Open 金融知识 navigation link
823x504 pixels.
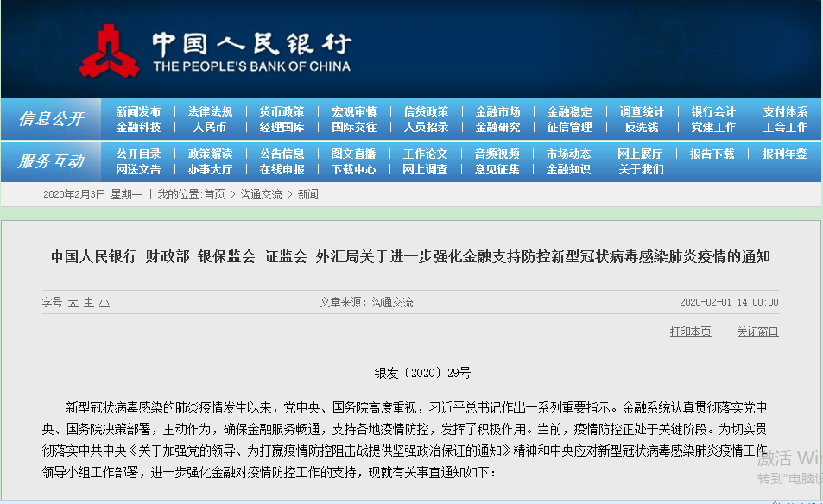point(568,170)
